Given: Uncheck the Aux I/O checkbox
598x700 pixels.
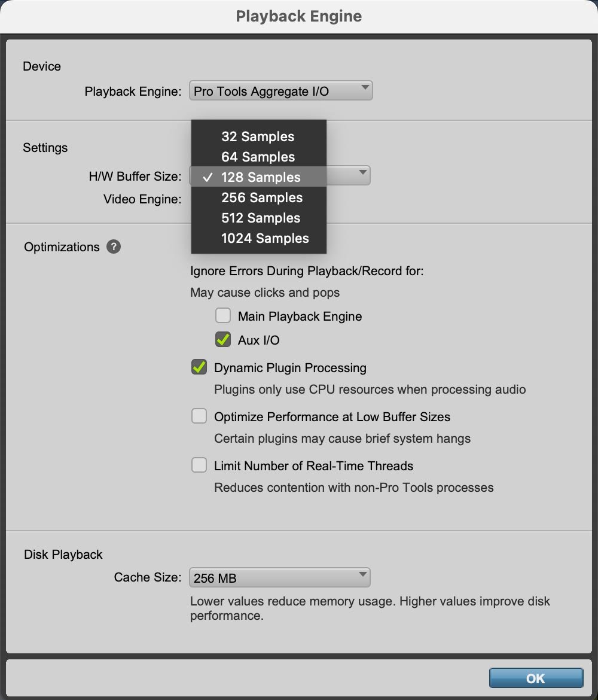Looking at the screenshot, I should point(222,339).
